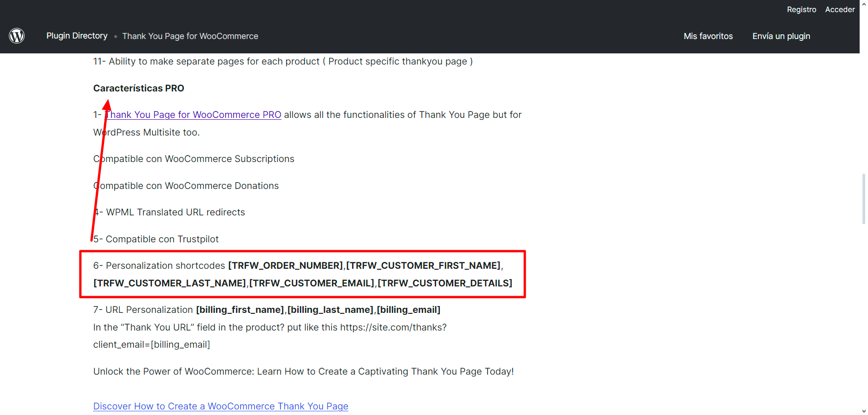Click the text 'Compatible con WooCommerce Donations'
This screenshot has height=415, width=868.
pos(186,186)
